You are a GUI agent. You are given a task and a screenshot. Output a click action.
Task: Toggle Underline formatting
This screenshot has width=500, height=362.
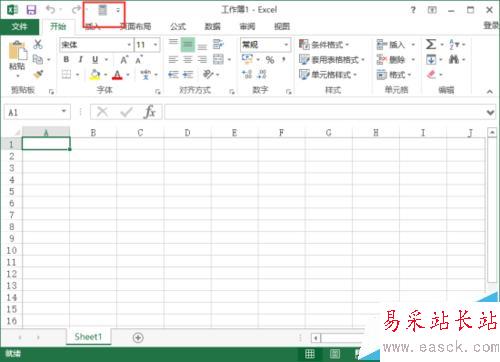pos(95,59)
